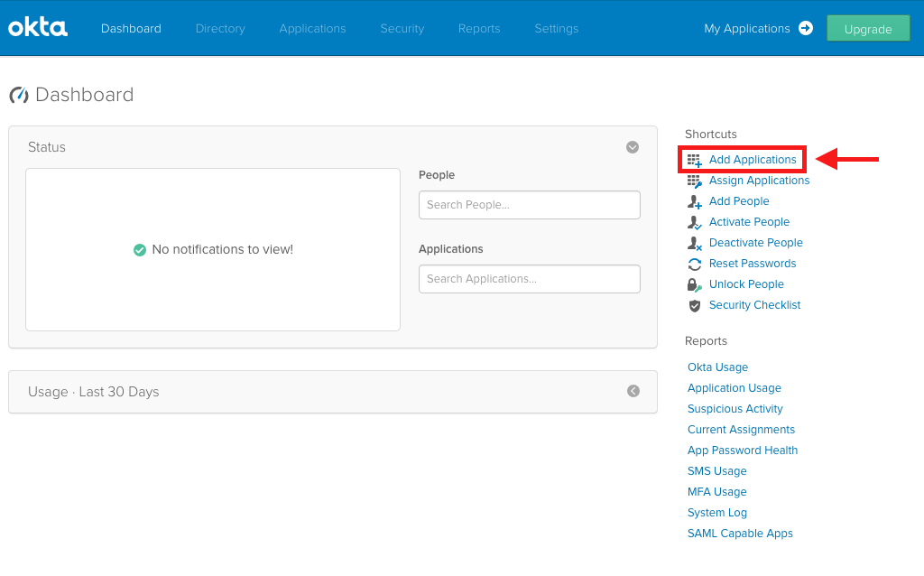Click the Activate People person-check icon
The image size is (924, 576).
[x=695, y=222]
